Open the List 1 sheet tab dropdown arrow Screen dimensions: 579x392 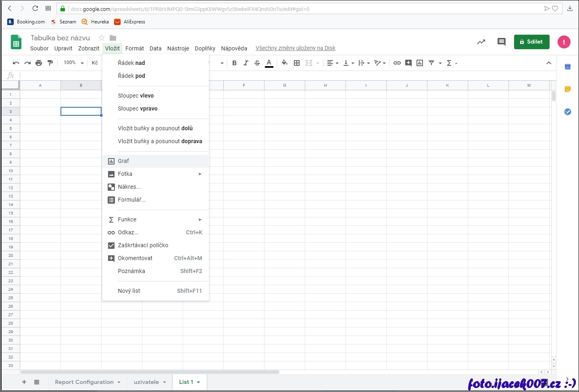(198, 382)
